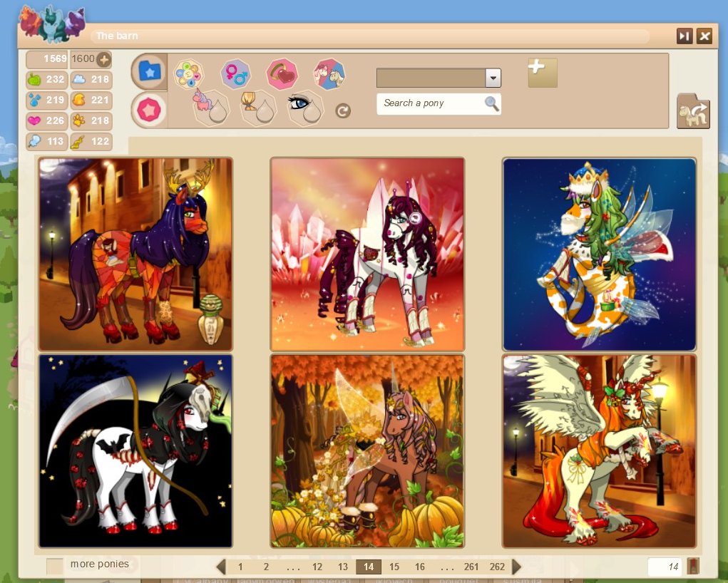Screen dimensions: 728x583
Task: Open the winged rearing pony thumbnail
Action: 600,451
